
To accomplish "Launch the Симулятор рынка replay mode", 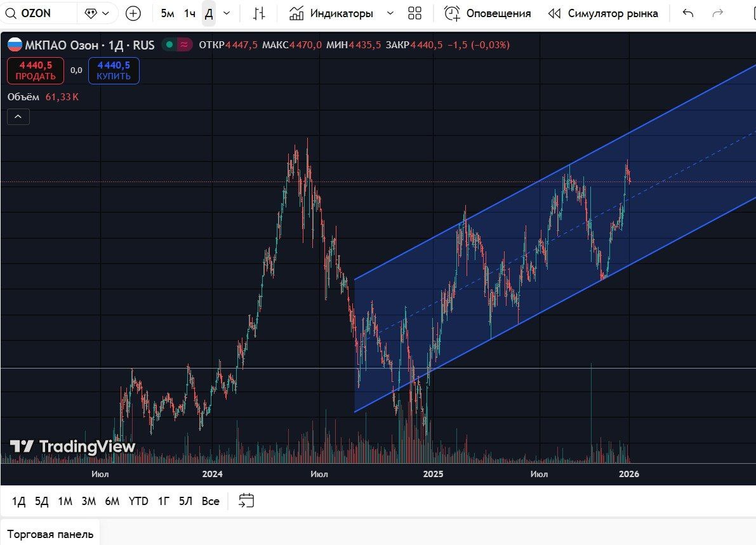I will coord(603,13).
